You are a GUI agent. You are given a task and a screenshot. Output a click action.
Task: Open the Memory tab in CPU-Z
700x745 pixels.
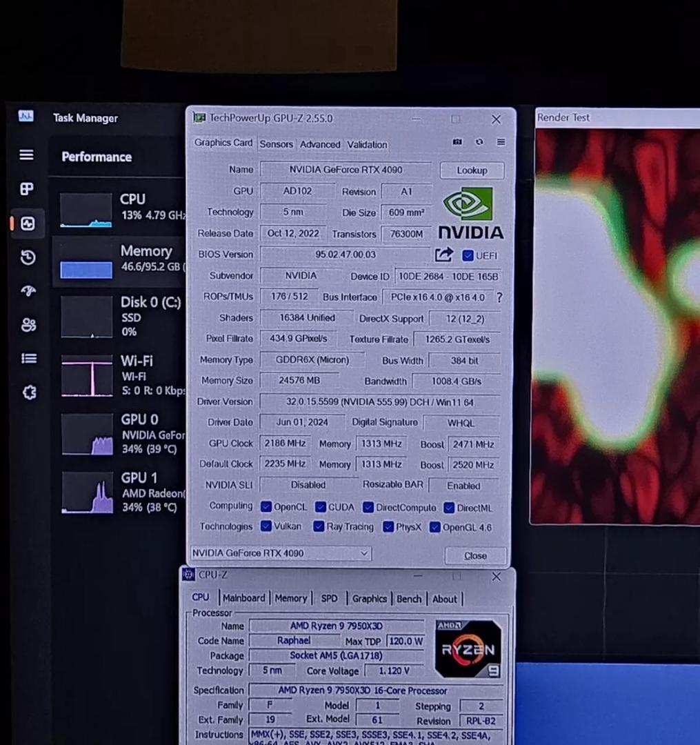click(x=290, y=598)
